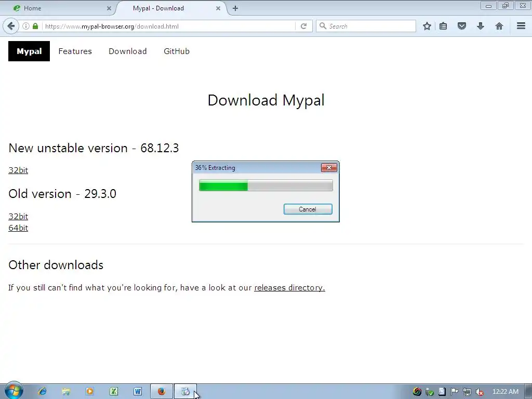Select the Download Mypal page heading
The width and height of the screenshot is (532, 399).
(x=266, y=100)
